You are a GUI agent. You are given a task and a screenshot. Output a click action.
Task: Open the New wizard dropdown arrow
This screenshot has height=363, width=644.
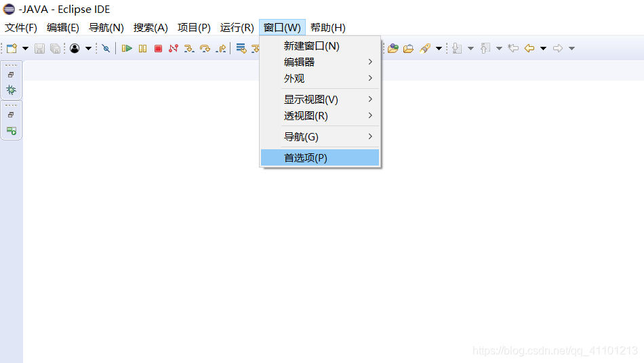pos(25,48)
